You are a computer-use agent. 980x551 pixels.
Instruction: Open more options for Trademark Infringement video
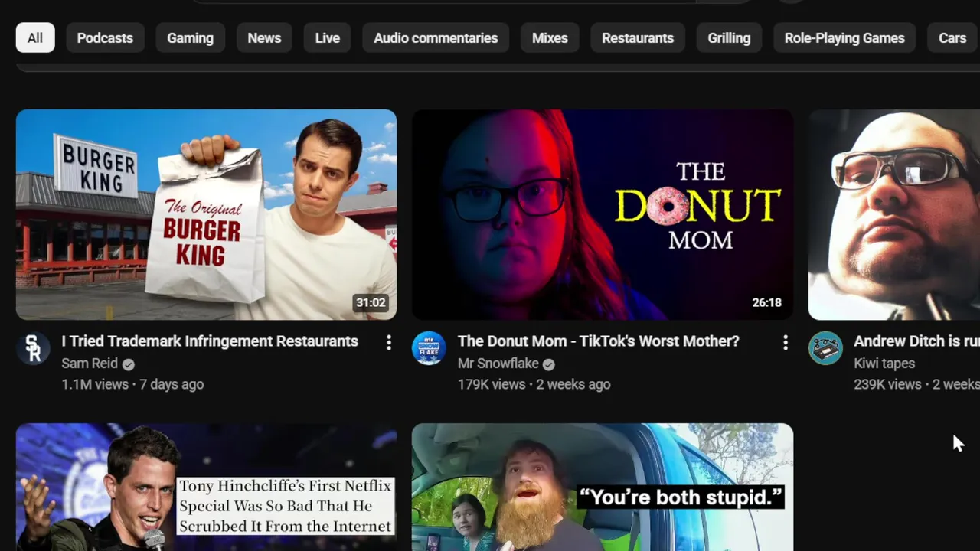[389, 343]
